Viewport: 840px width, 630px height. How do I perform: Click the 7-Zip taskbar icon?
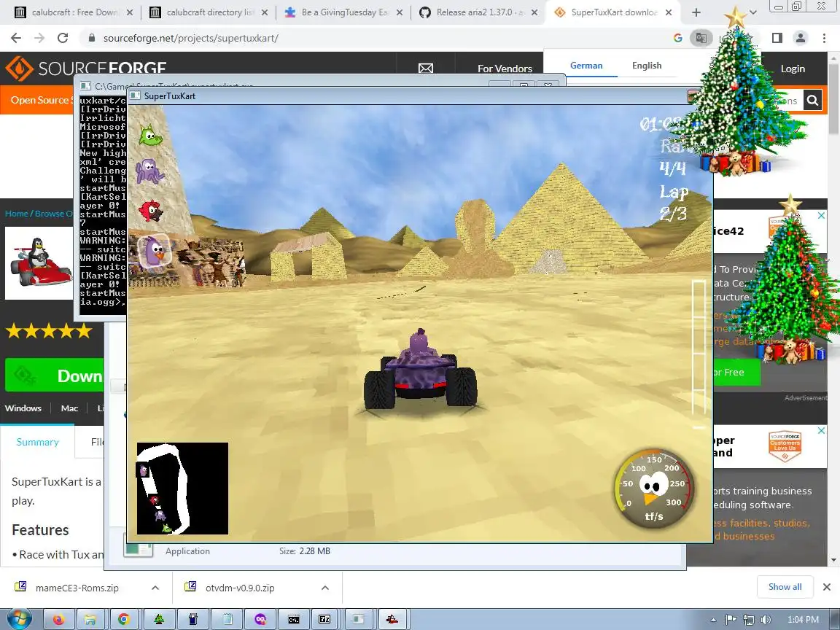324,619
